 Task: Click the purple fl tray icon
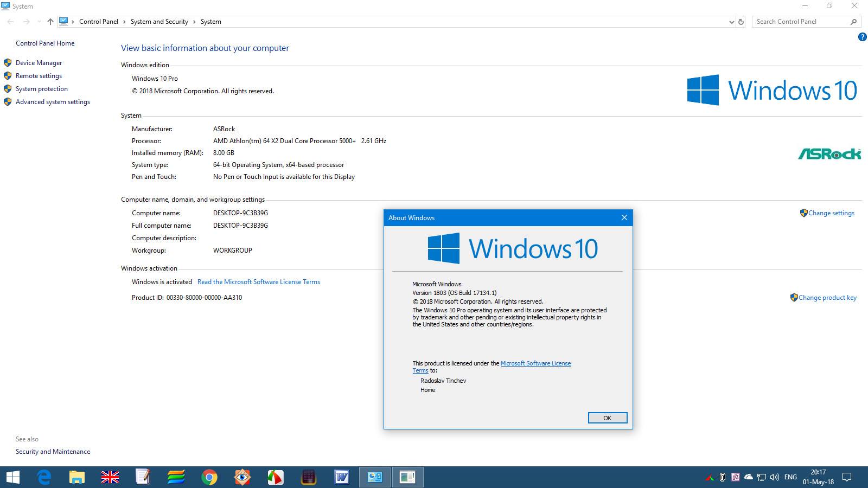click(736, 477)
